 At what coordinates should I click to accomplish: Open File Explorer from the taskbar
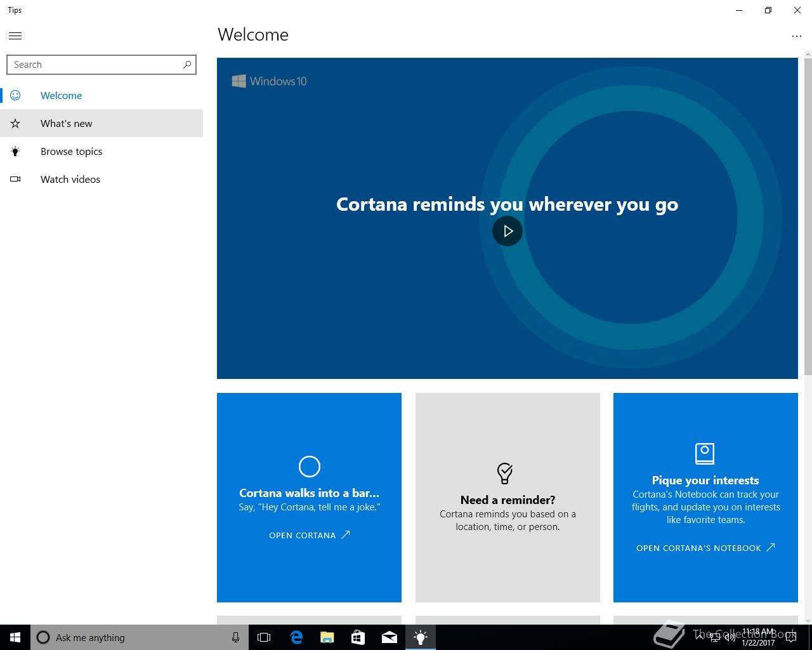pyautogui.click(x=327, y=637)
